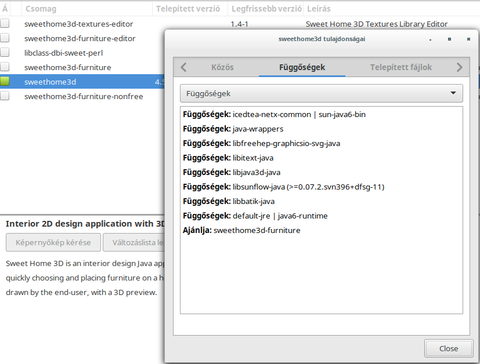Image resolution: width=480 pixels, height=364 pixels.
Task: Close properties dialog with title bar X
Action: 468,39
